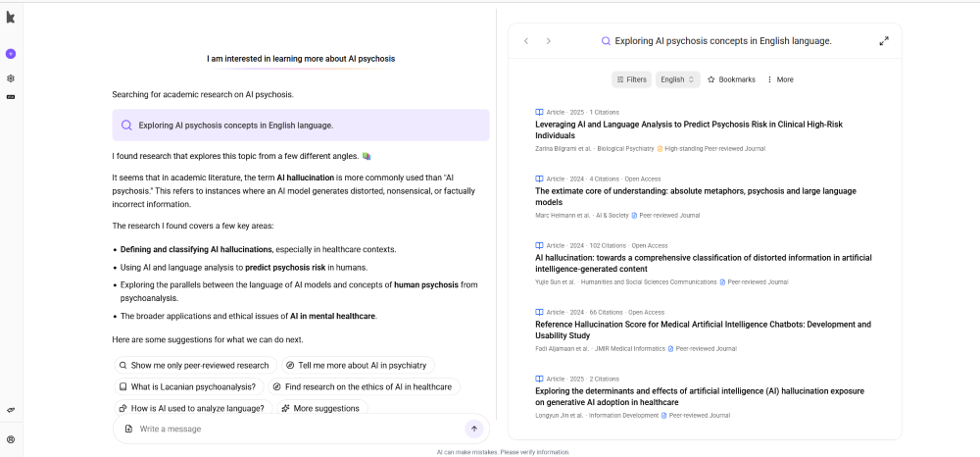Image resolution: width=980 pixels, height=457 pixels.
Task: Click the book icon of the Leveraging AI article
Action: (539, 113)
